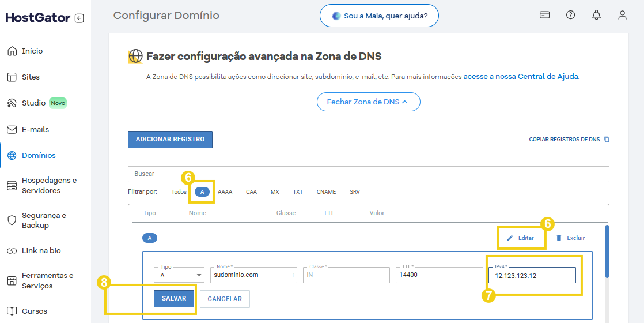Filter DNS records by A type
Screen dimensions: 644x323
[202, 191]
